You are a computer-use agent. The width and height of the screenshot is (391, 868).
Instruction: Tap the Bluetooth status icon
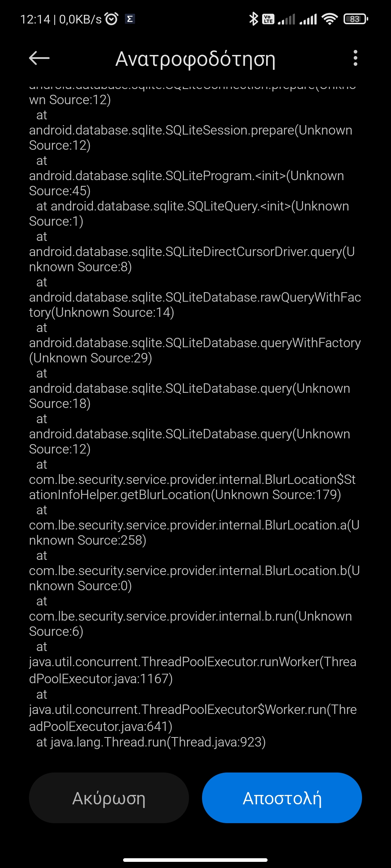click(253, 19)
